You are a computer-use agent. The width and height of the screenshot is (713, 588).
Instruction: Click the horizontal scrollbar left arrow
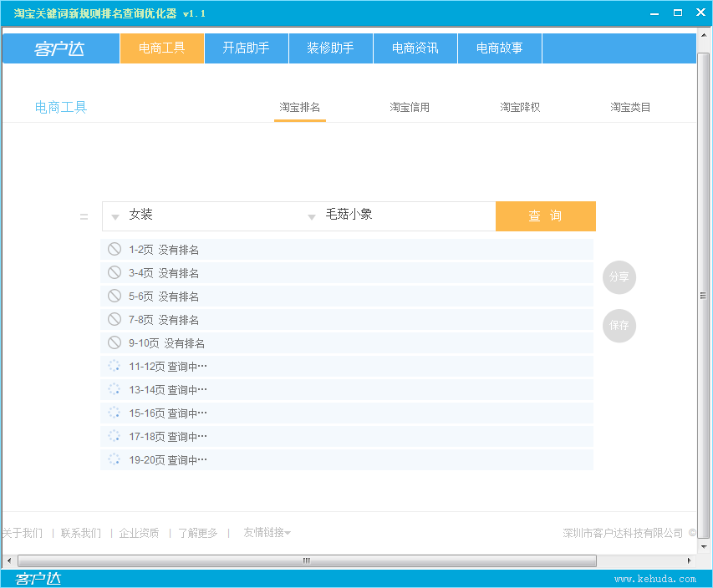9,560
